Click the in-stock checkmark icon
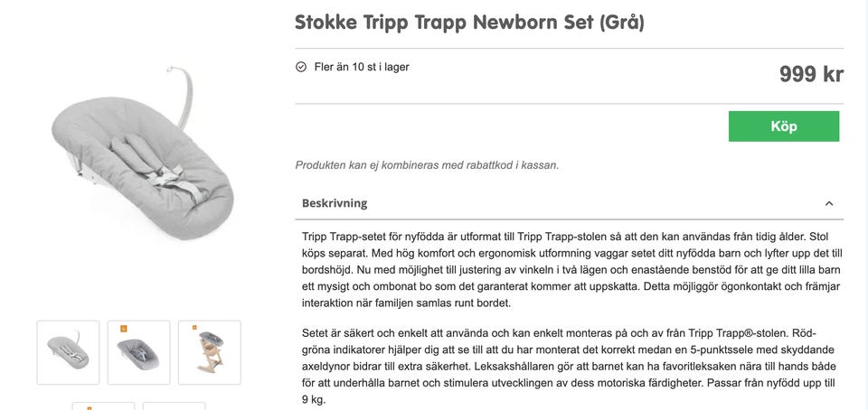 click(301, 67)
